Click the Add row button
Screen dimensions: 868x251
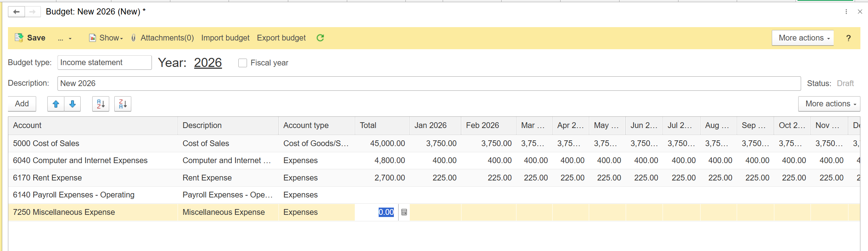tap(22, 104)
